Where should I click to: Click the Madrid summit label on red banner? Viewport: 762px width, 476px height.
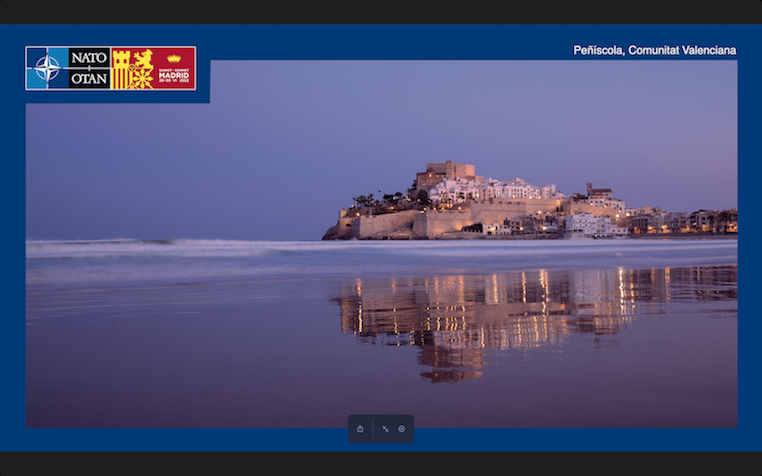[173, 75]
